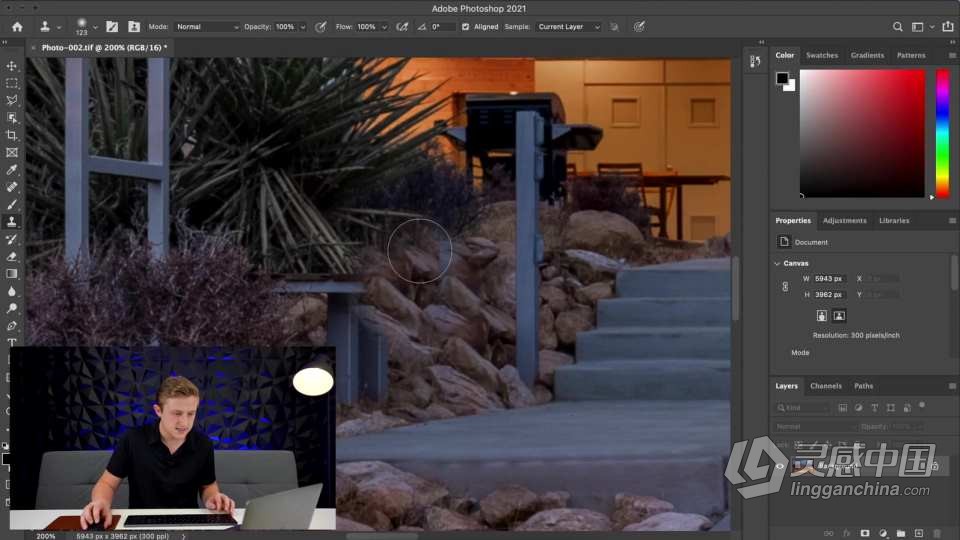The width and height of the screenshot is (960, 540).
Task: Switch to the Swatches tab
Action: 822,56
